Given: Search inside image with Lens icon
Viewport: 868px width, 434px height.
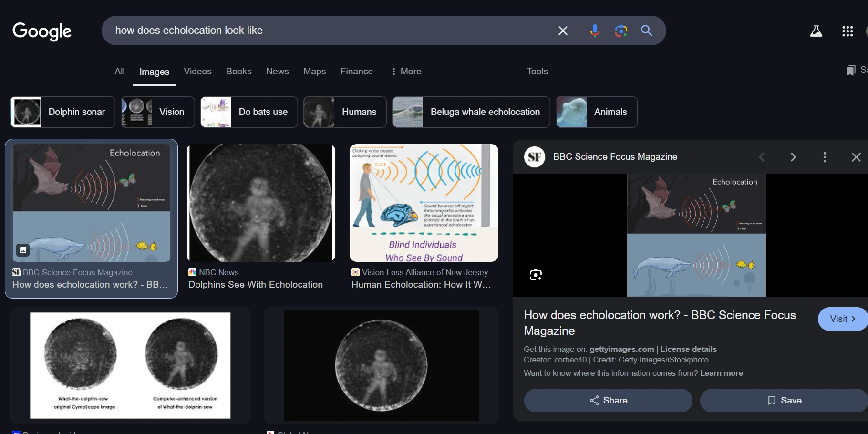Looking at the screenshot, I should point(536,275).
